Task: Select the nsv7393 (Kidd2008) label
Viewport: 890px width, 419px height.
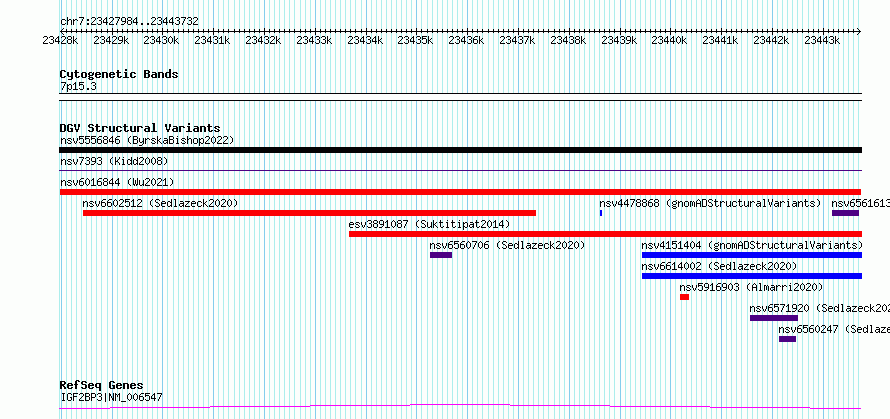Action: click(x=114, y=161)
